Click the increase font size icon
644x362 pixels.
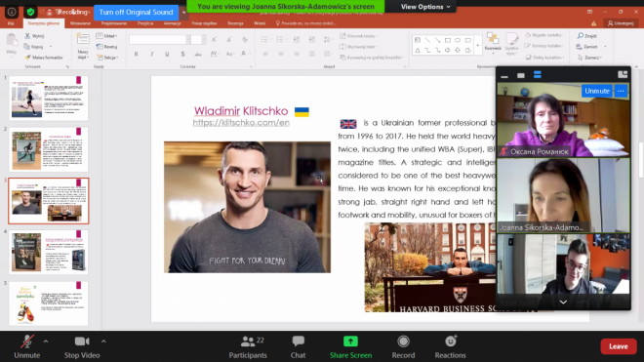[214, 39]
